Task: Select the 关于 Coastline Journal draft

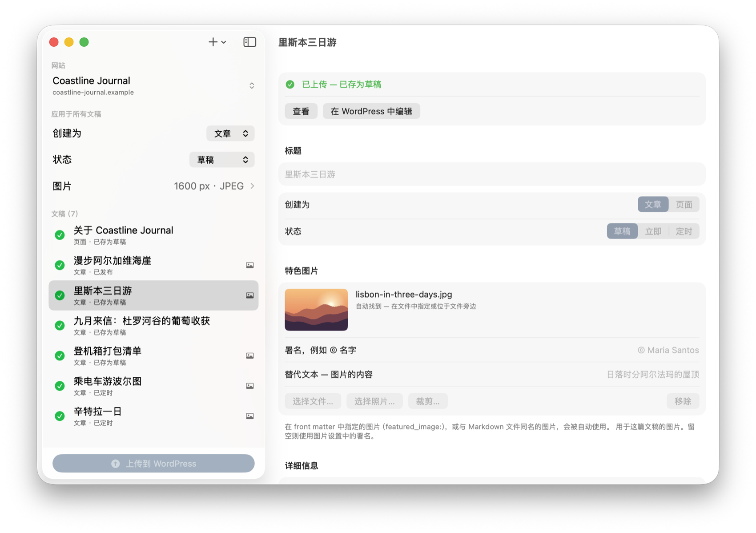Action: [x=153, y=235]
